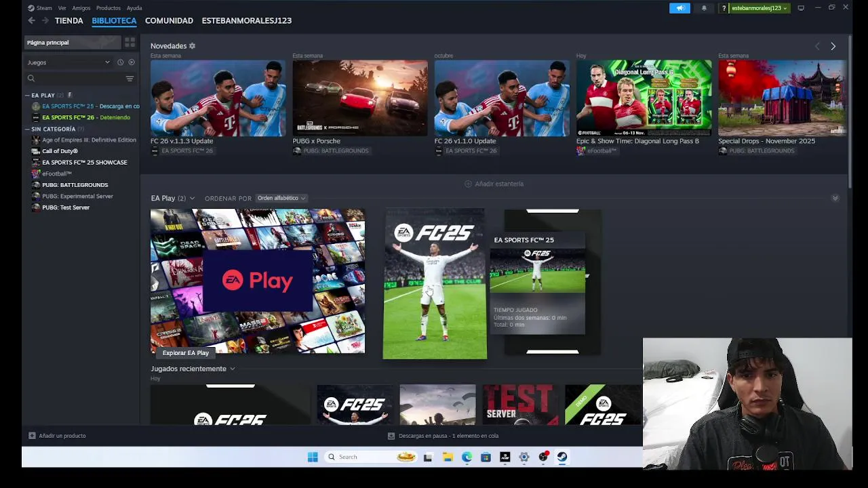Show next Novedades items with right arrow
The image size is (868, 488).
point(833,46)
